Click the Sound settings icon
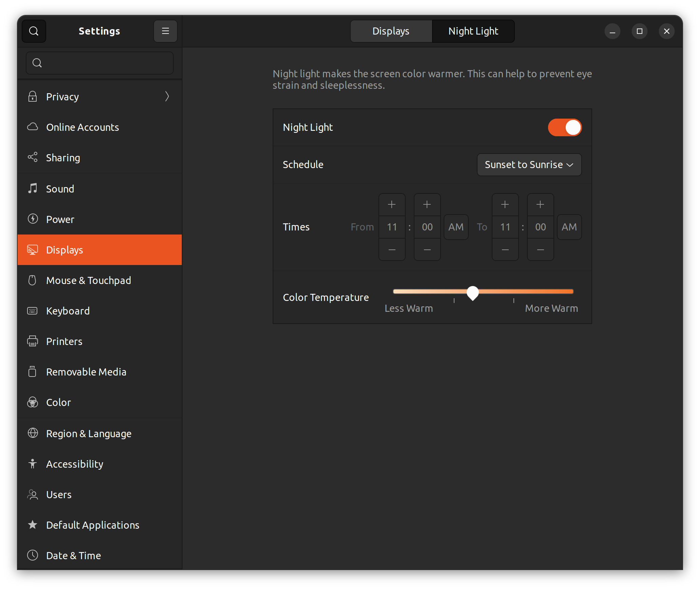 [32, 188]
